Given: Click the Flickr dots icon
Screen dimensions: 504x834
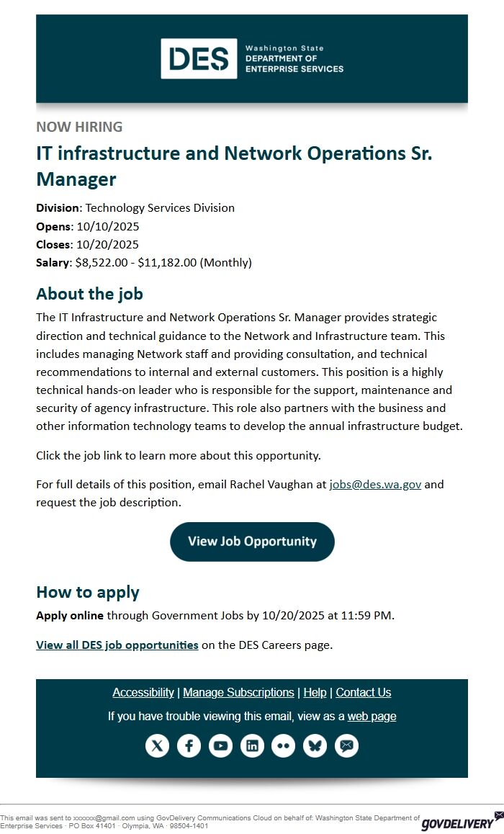Looking at the screenshot, I should (284, 746).
